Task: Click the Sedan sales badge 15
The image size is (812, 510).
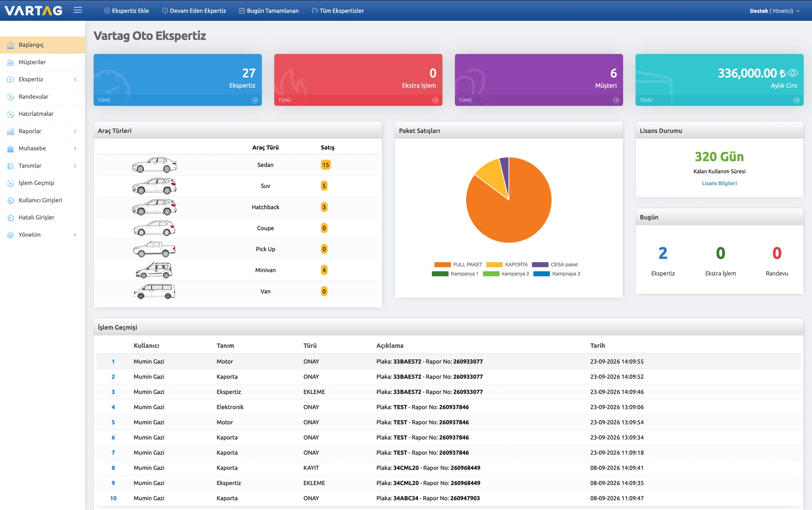Action: (326, 165)
